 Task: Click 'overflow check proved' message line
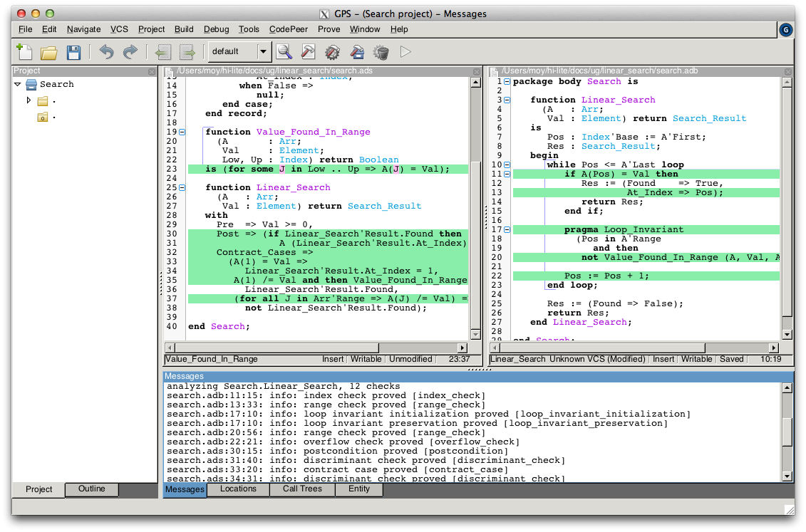click(343, 442)
